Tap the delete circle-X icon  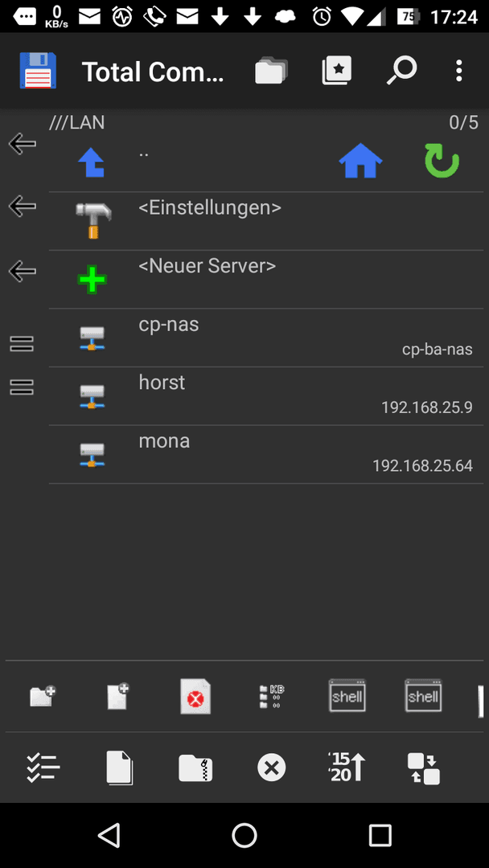pos(271,768)
